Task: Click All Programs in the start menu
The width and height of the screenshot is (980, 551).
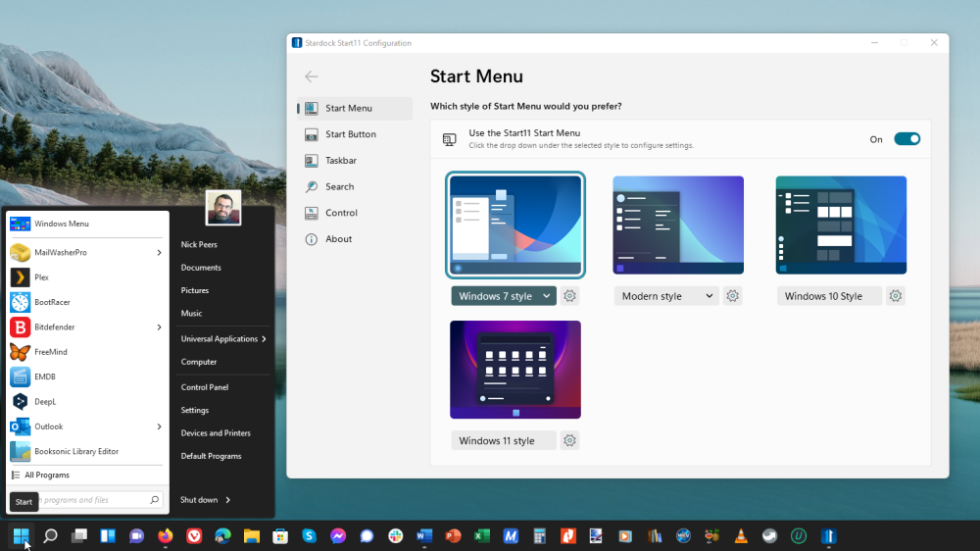Action: click(47, 476)
